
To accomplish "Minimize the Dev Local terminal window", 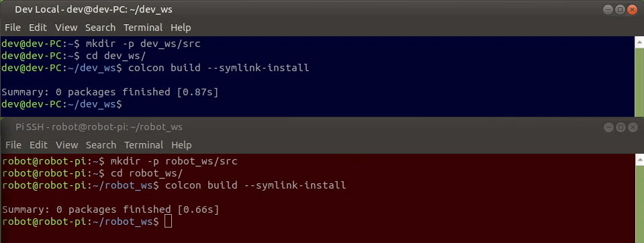I will pos(608,10).
